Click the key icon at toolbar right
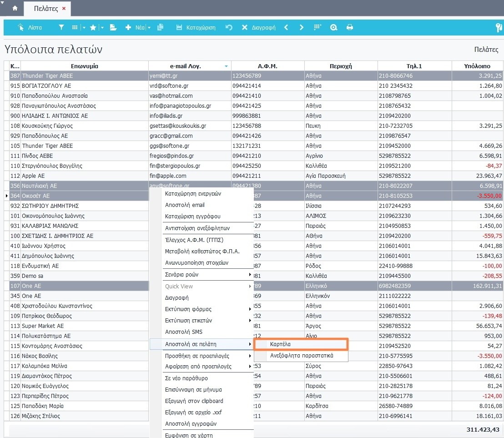This screenshot has height=438, width=504. click(x=499, y=27)
